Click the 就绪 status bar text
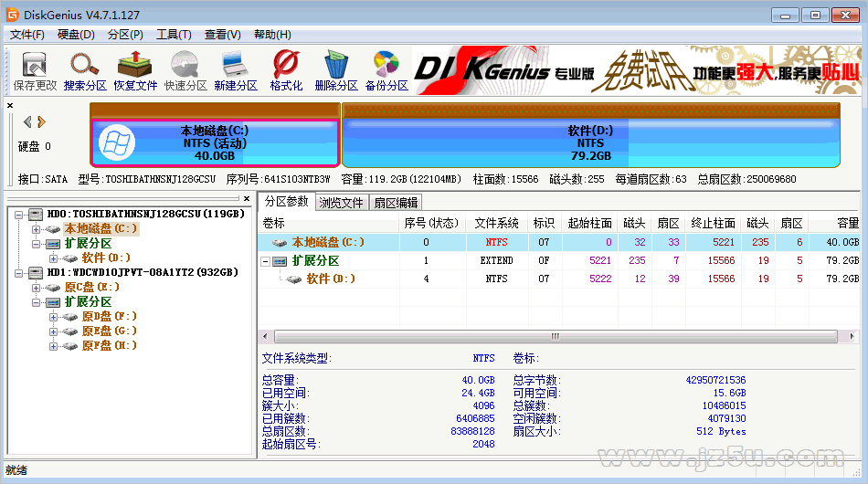The height and width of the screenshot is (484, 868). (x=16, y=470)
